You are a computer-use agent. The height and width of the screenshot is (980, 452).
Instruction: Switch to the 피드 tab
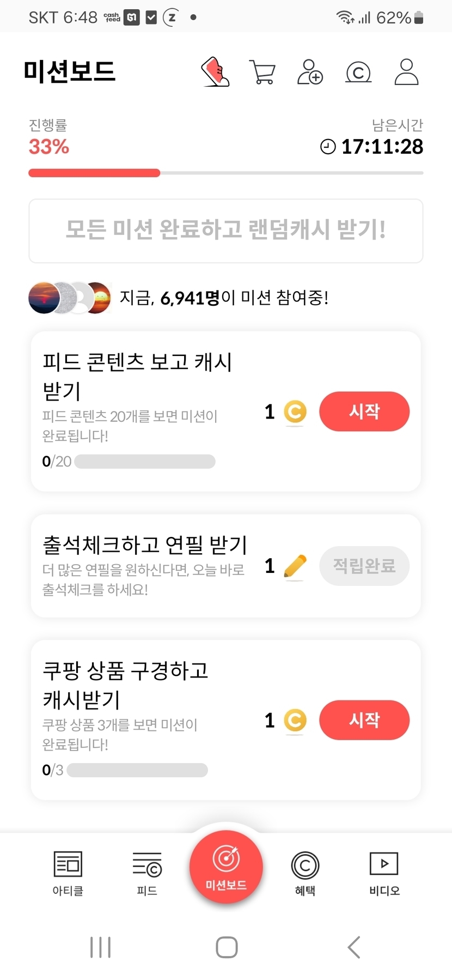(147, 873)
